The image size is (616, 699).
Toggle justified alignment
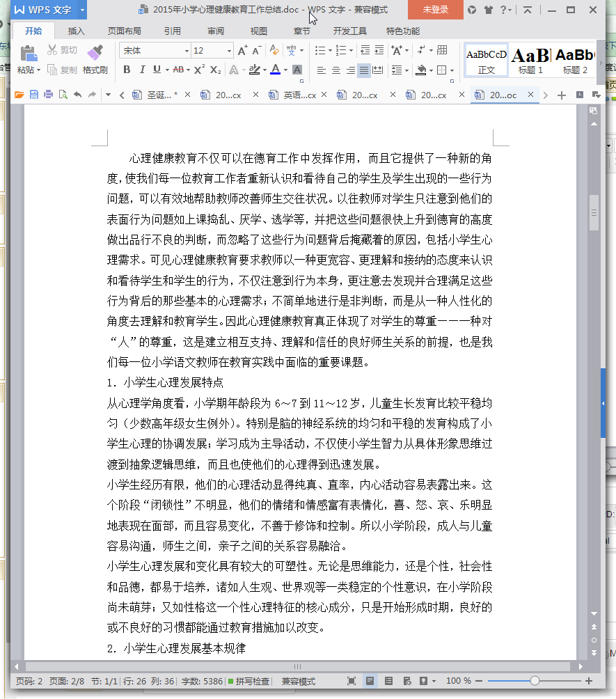(x=364, y=70)
